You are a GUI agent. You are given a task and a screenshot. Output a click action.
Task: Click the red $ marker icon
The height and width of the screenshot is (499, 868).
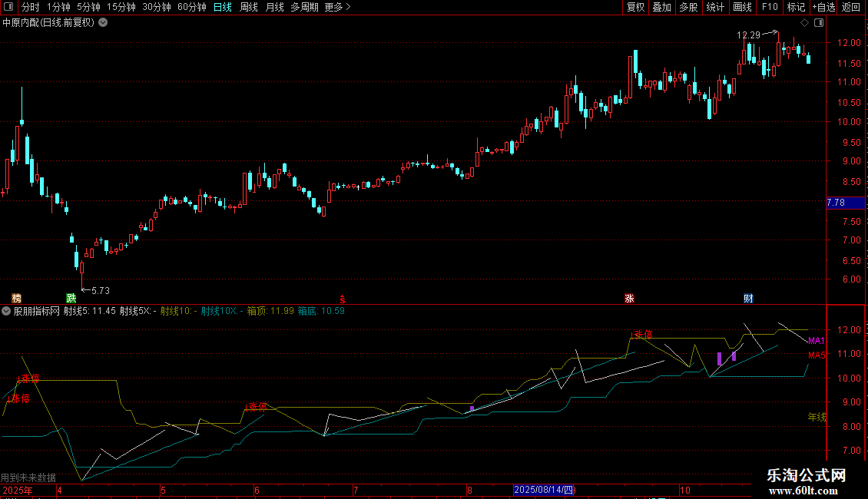342,299
